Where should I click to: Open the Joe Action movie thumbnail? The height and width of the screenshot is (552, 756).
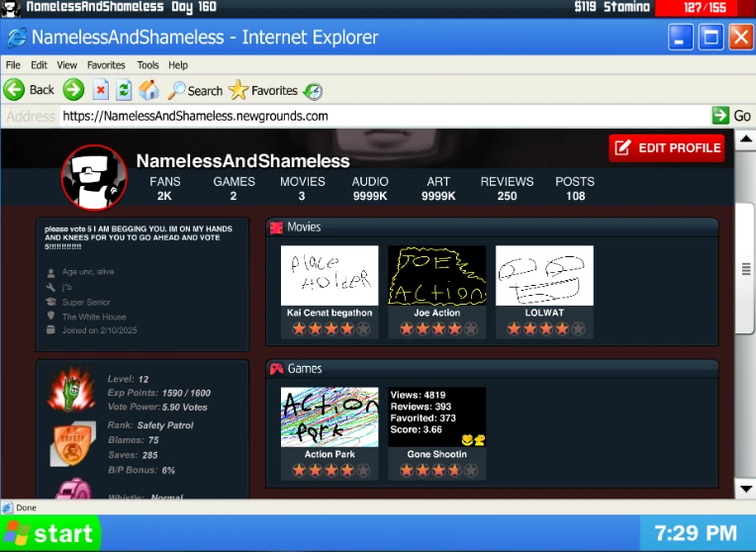click(x=436, y=276)
